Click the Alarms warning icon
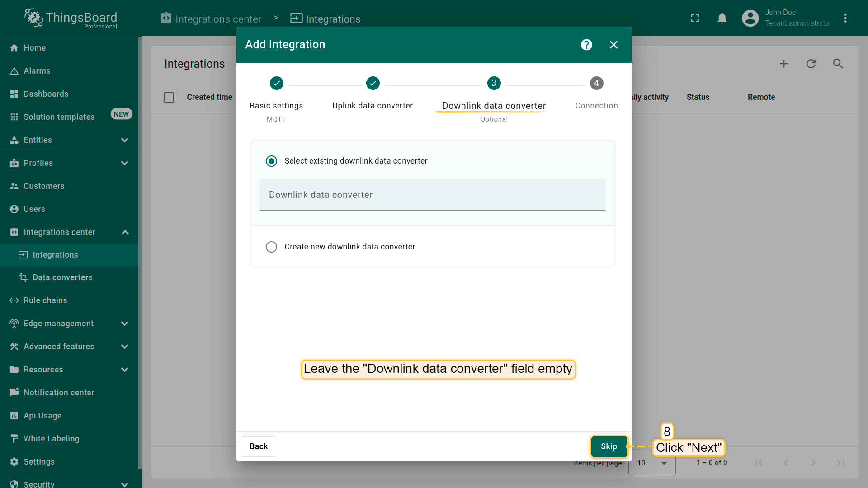 (x=14, y=71)
